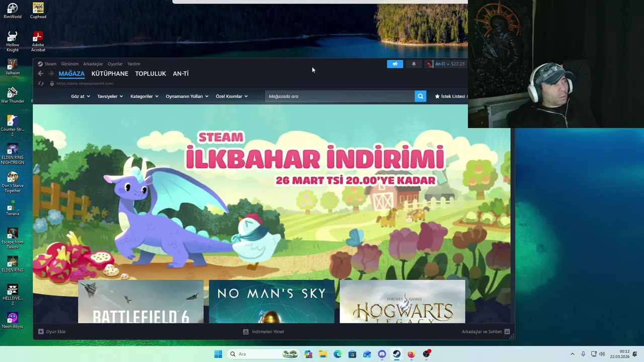Open the İndirmeleri Yönet link
This screenshot has height=362, width=644.
[x=268, y=332]
